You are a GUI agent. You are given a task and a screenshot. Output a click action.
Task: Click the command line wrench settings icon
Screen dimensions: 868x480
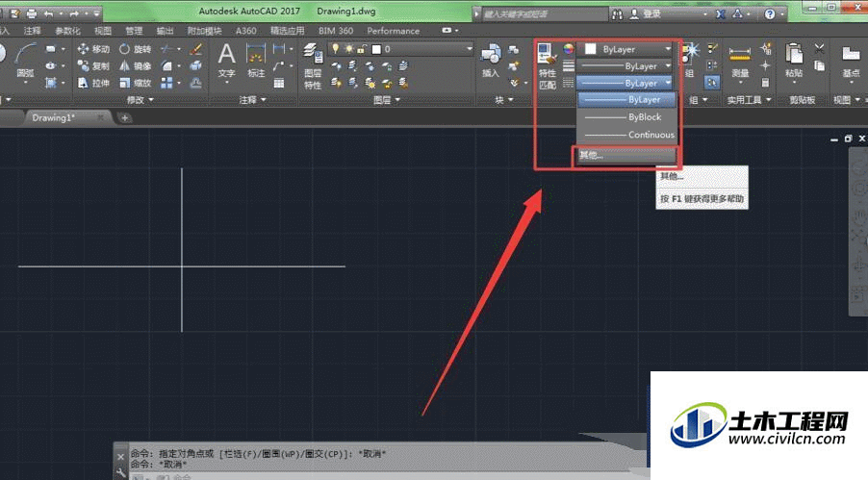click(120, 473)
